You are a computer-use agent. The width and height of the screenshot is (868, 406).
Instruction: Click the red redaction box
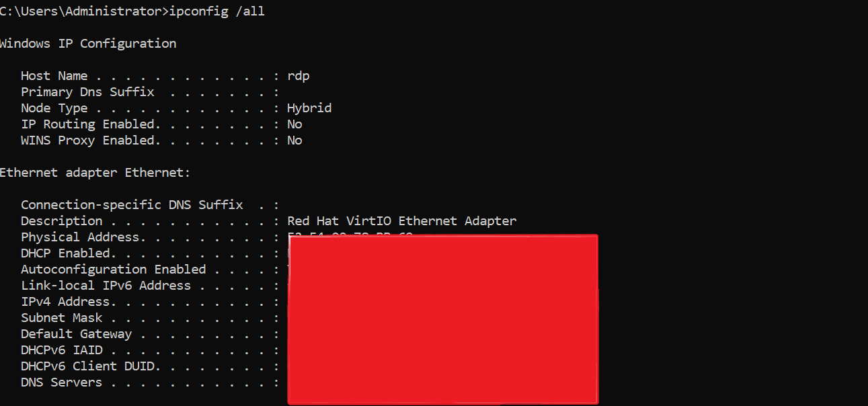point(442,319)
